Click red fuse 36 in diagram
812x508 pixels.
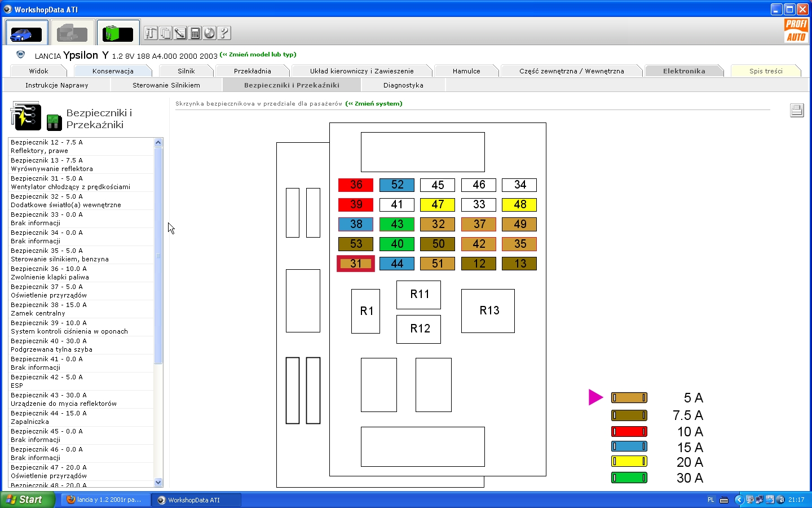(356, 185)
